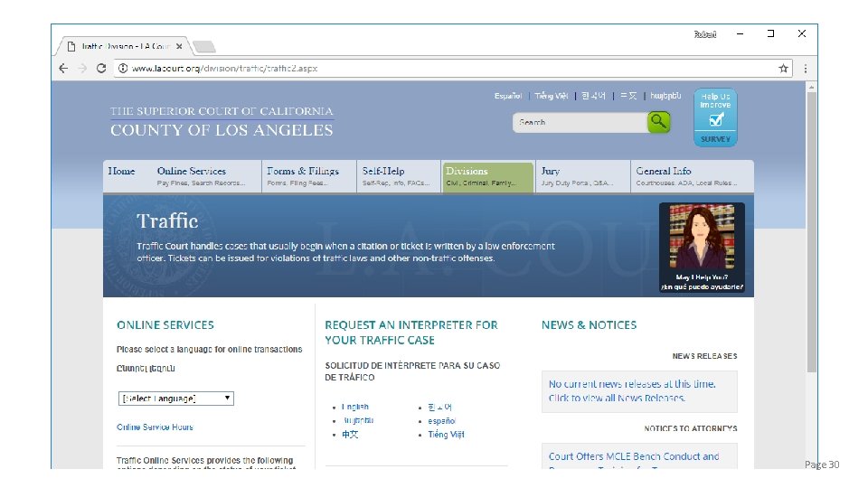Request interpreter in Tiếng Việt link
The image size is (868, 488).
pos(446,435)
